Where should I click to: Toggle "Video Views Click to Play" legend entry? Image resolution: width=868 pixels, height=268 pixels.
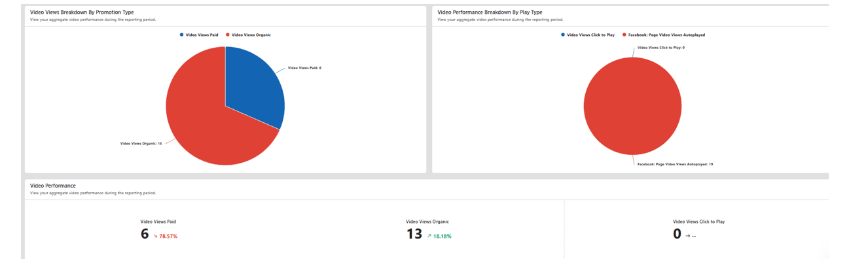[x=590, y=35]
